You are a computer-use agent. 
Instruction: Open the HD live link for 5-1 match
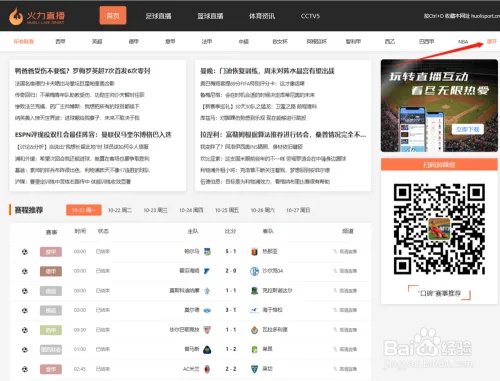tap(345, 252)
